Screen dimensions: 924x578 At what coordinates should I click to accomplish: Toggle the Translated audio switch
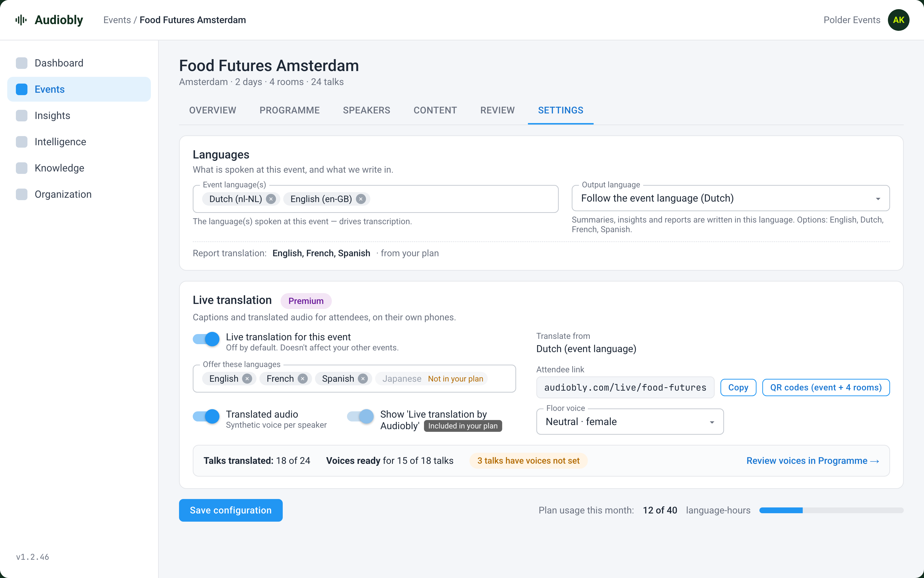[206, 416]
